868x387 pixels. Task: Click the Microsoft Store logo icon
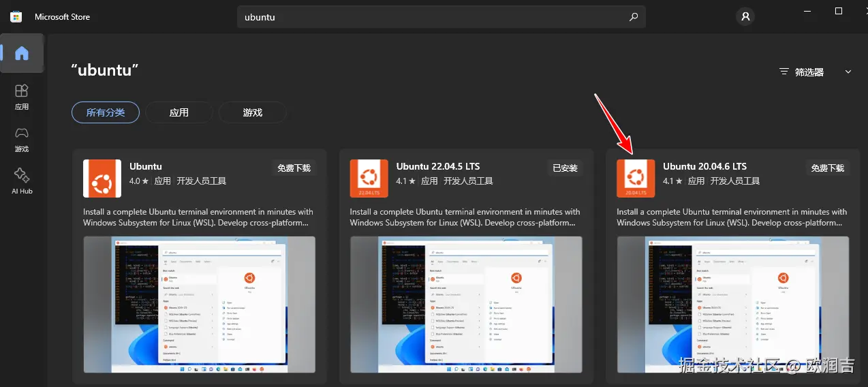coord(16,16)
